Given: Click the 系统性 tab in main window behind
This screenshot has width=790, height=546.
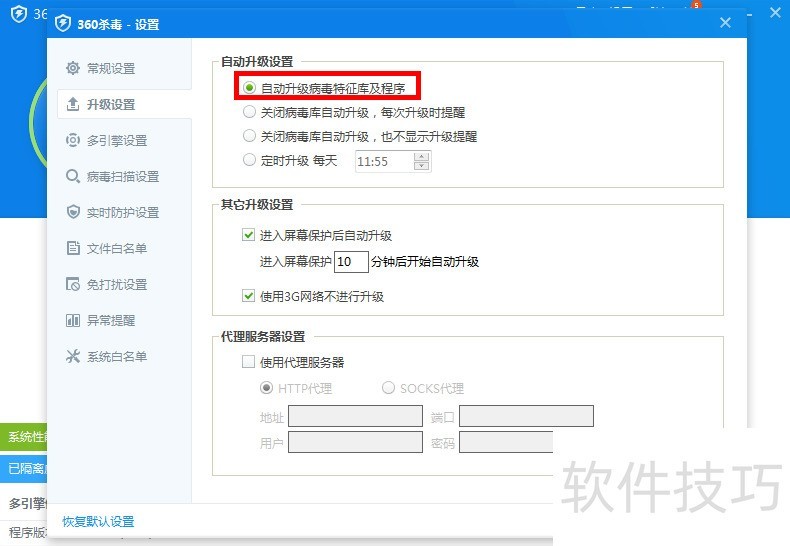Looking at the screenshot, I should (x=24, y=437).
